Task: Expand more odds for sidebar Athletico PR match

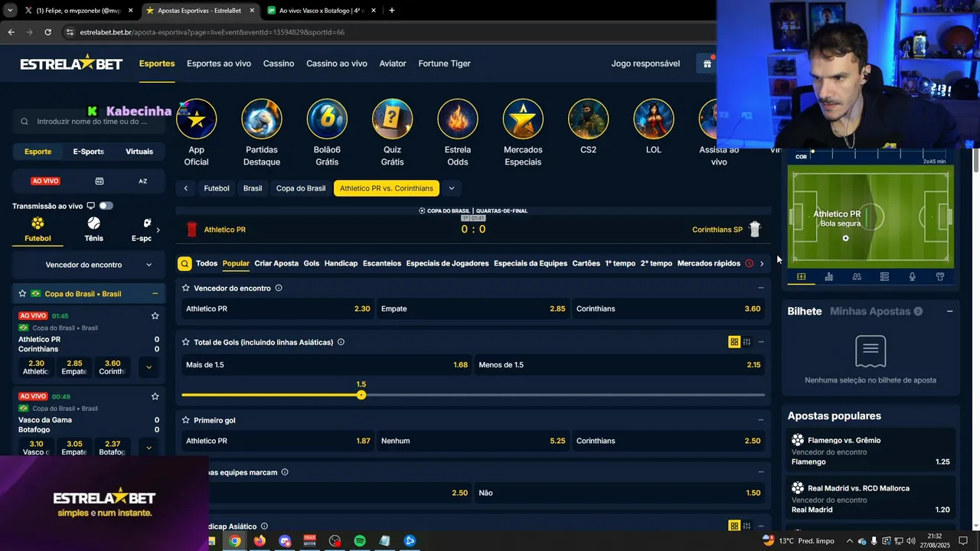Action: coord(149,367)
